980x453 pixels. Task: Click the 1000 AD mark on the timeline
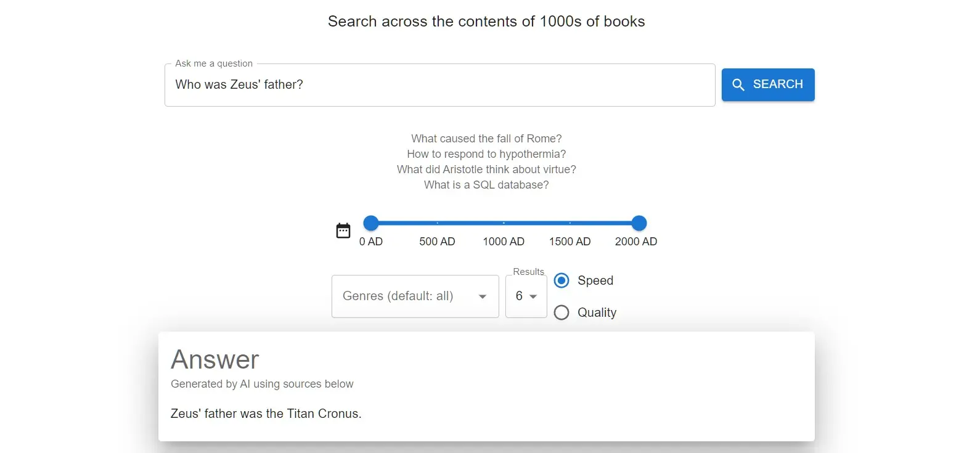point(504,223)
